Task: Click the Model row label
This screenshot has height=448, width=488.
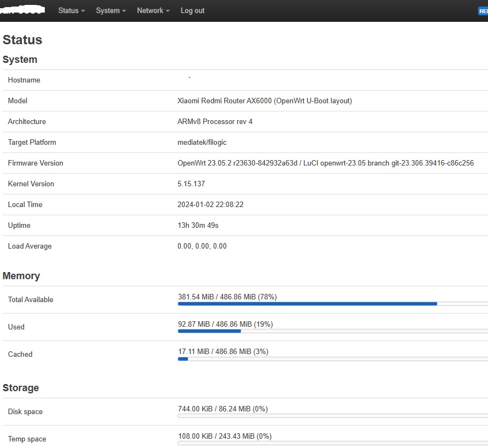Action: 17,101
